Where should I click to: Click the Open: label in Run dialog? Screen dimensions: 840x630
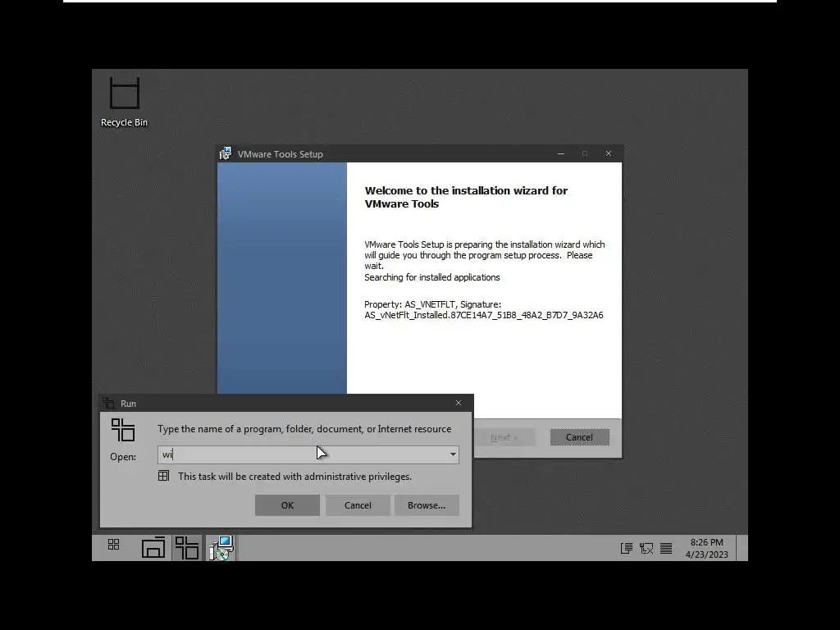tap(123, 456)
